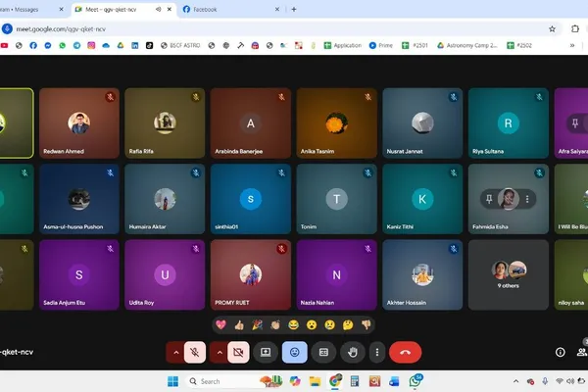Unmute the microphone
This screenshot has height=392, width=588.
(x=195, y=352)
